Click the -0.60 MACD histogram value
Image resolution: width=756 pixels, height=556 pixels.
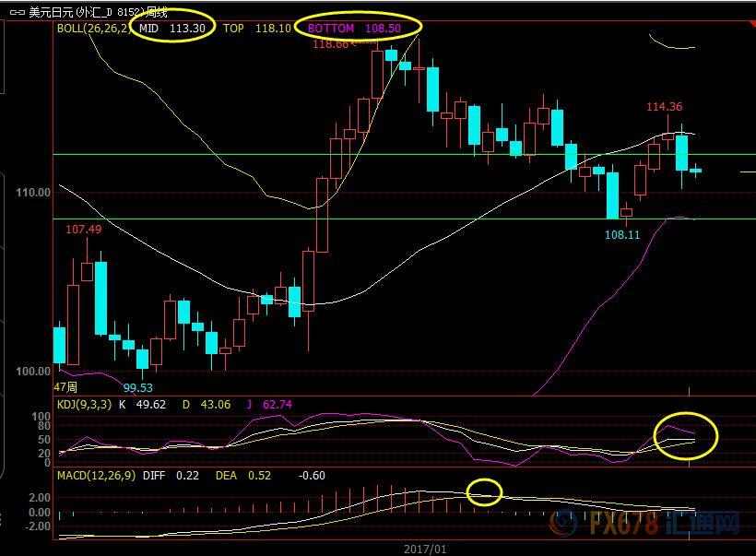[312, 476]
